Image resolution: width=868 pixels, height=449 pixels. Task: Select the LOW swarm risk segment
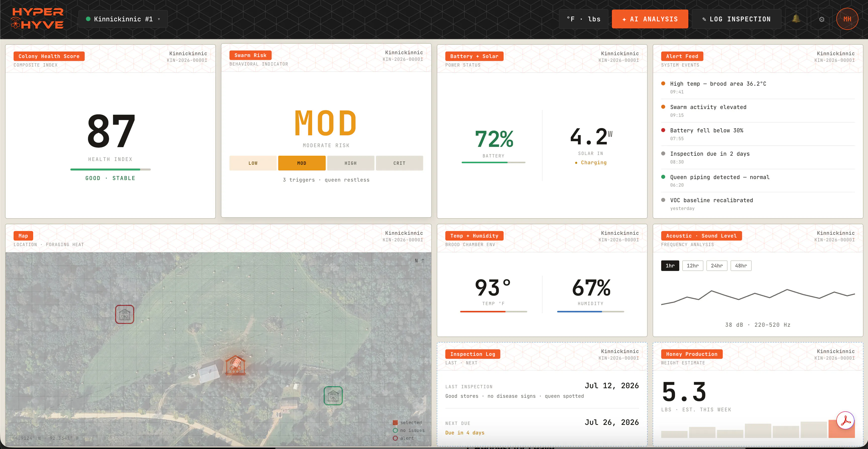pos(253,163)
